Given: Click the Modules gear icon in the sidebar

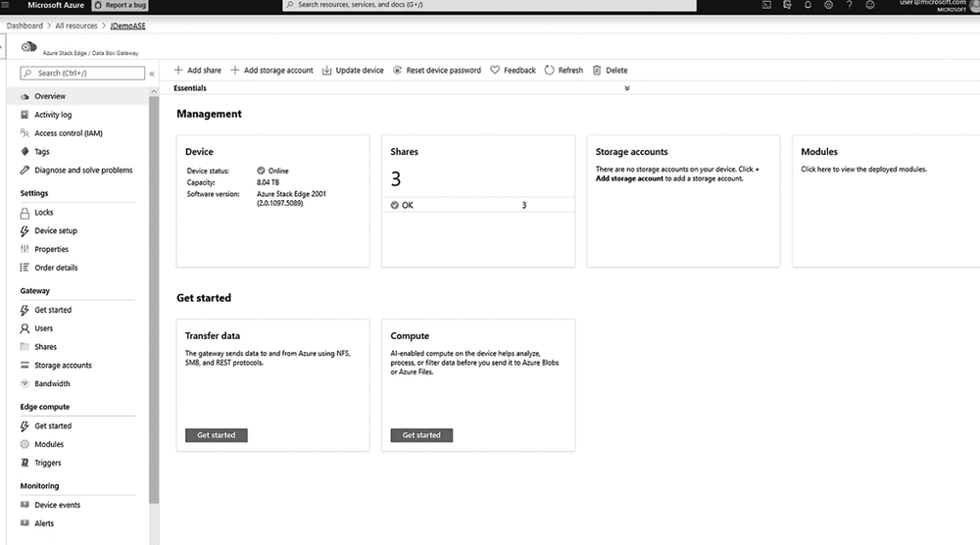Looking at the screenshot, I should click(24, 444).
